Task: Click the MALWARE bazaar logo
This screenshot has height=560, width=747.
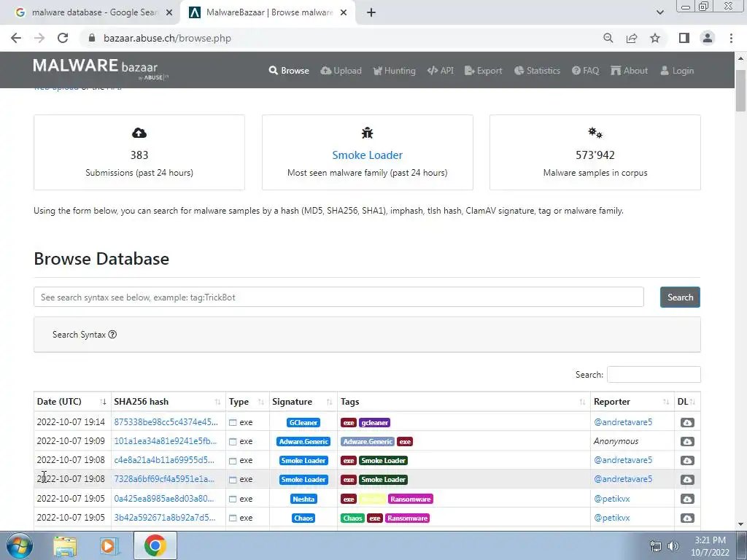Action: (x=101, y=69)
